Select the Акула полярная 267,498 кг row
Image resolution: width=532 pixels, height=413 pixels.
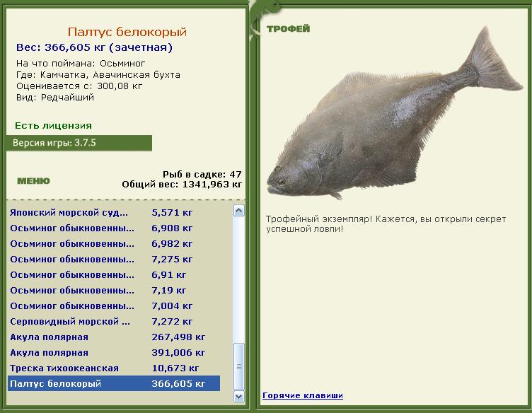click(114, 337)
